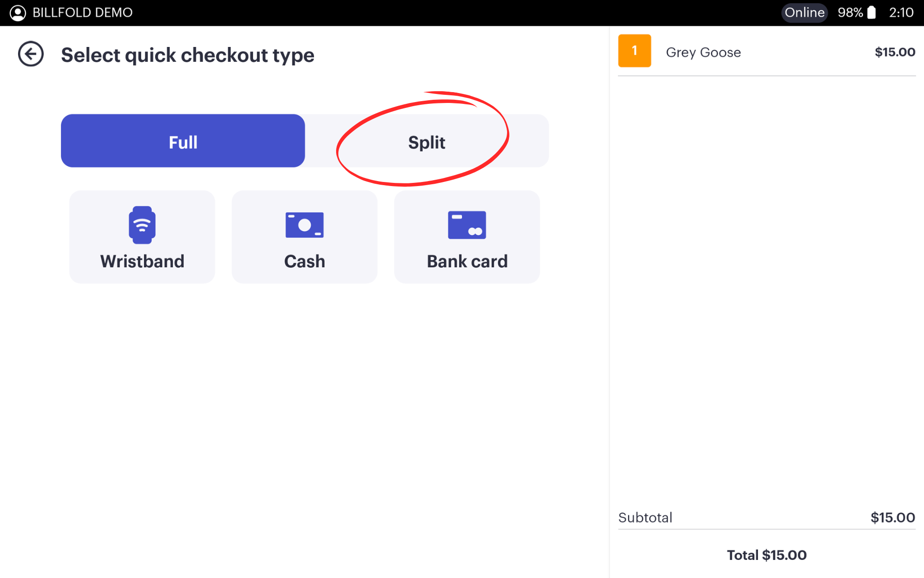Open the Grey Goose order item
Image resolution: width=924 pixels, height=578 pixels.
point(703,52)
